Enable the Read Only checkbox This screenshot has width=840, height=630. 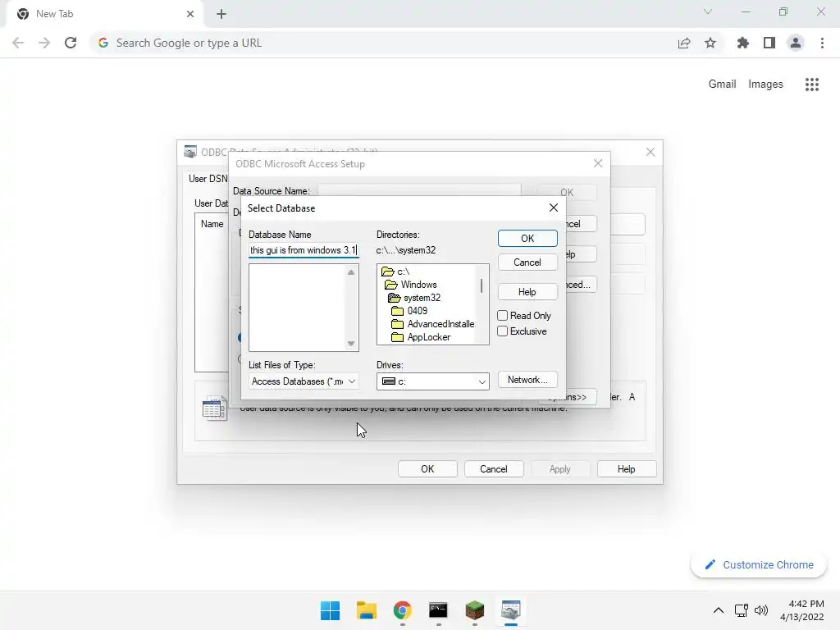point(503,316)
